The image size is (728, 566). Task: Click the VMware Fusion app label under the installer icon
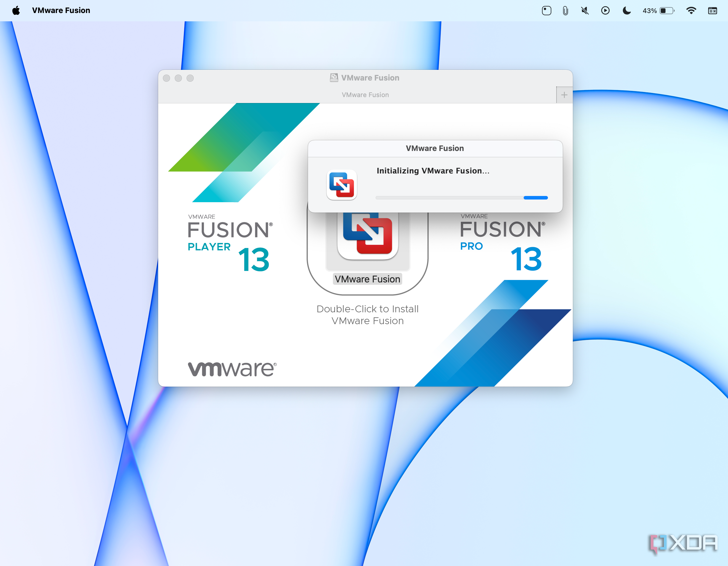[x=367, y=279]
